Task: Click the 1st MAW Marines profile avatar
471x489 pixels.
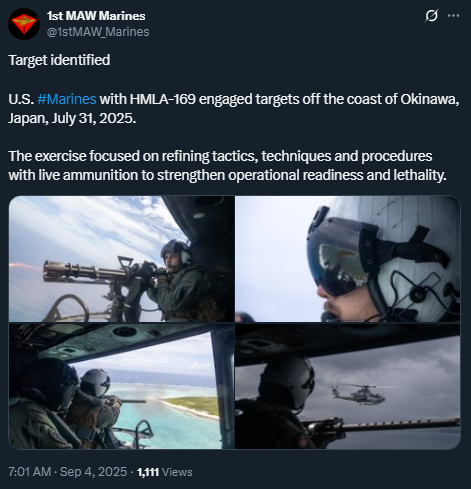Action: pos(24,24)
